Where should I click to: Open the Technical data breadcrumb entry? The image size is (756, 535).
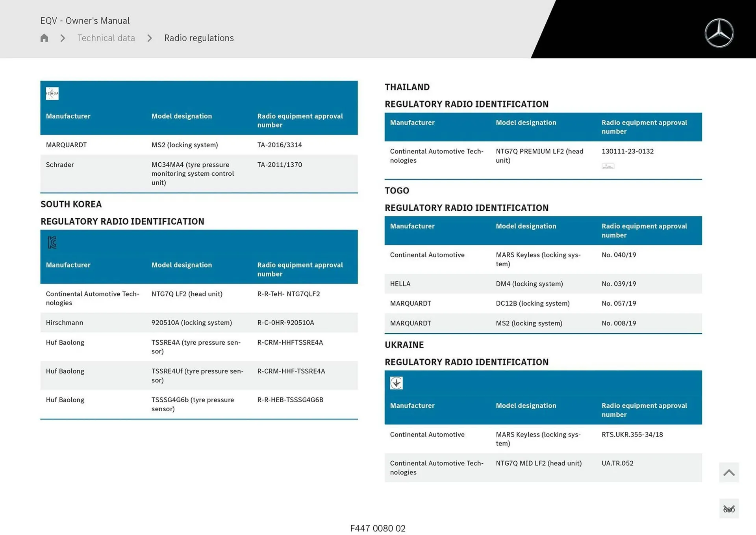tap(106, 38)
